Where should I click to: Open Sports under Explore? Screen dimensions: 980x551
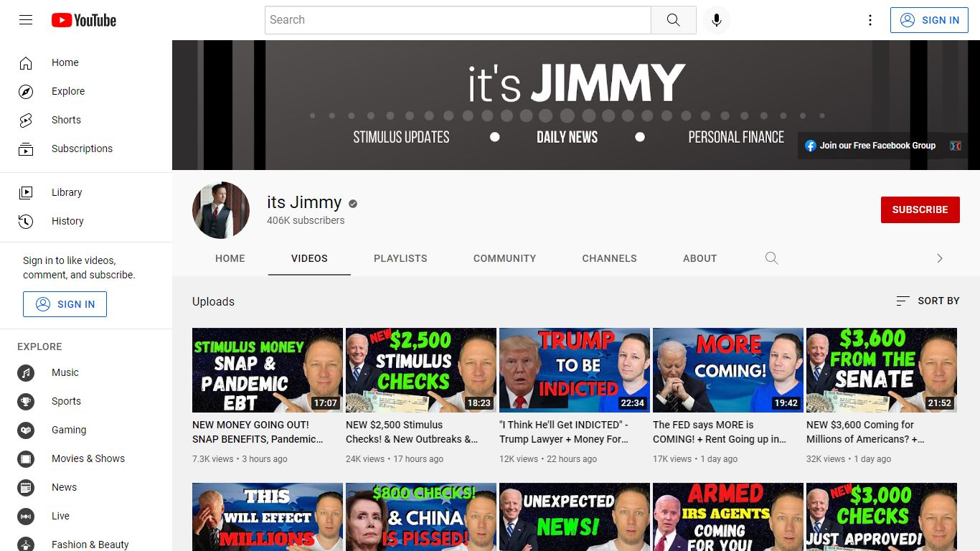click(86, 401)
